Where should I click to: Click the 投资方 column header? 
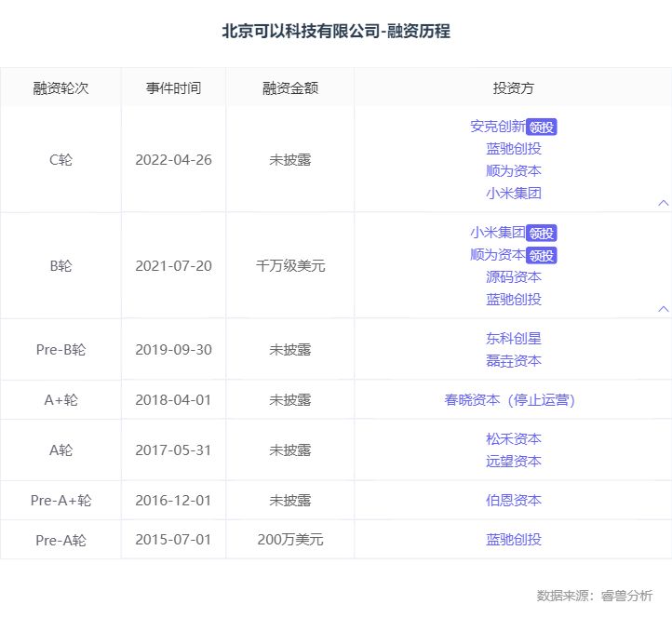pos(514,88)
